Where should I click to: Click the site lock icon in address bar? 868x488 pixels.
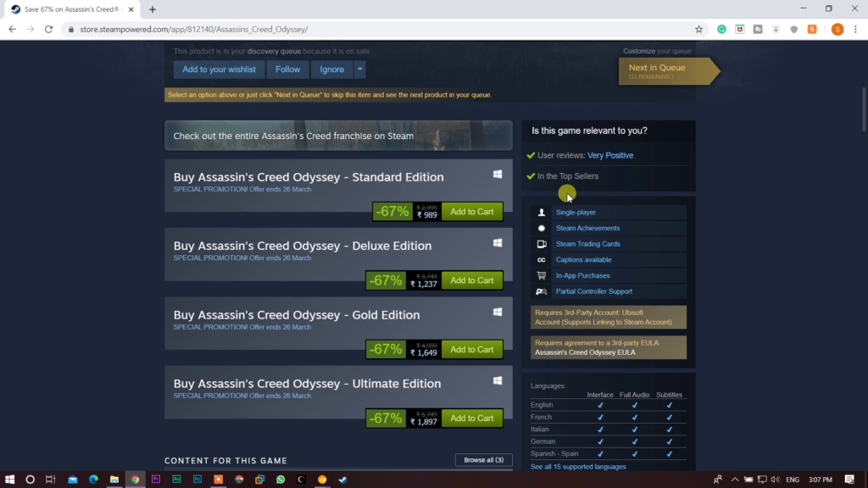[x=71, y=30]
